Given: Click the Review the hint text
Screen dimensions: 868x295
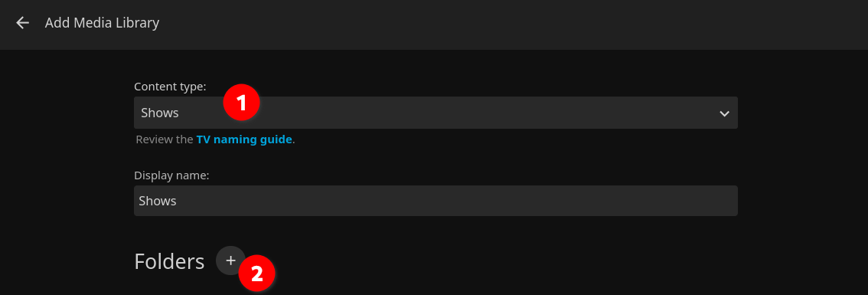Looking at the screenshot, I should pos(165,139).
